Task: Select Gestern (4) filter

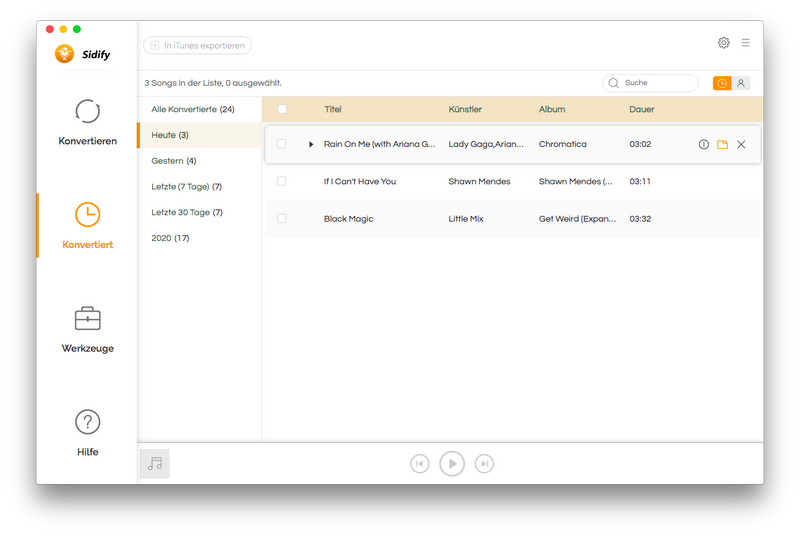Action: click(199, 161)
